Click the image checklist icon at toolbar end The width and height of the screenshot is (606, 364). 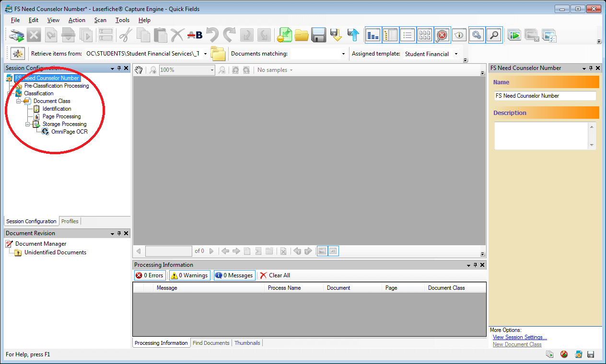pyautogui.click(x=549, y=35)
